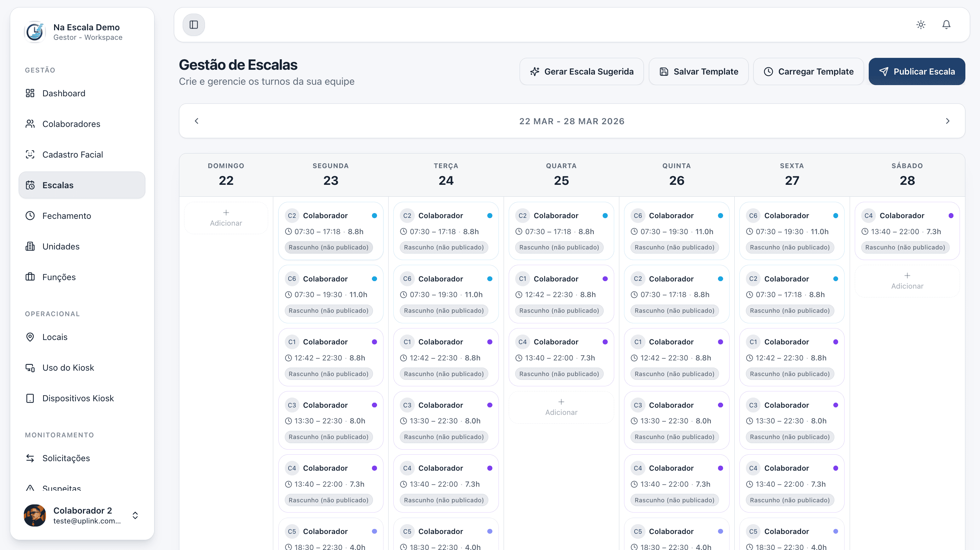980x550 pixels.
Task: Select the Uso do Kiosk icon
Action: pos(30,368)
